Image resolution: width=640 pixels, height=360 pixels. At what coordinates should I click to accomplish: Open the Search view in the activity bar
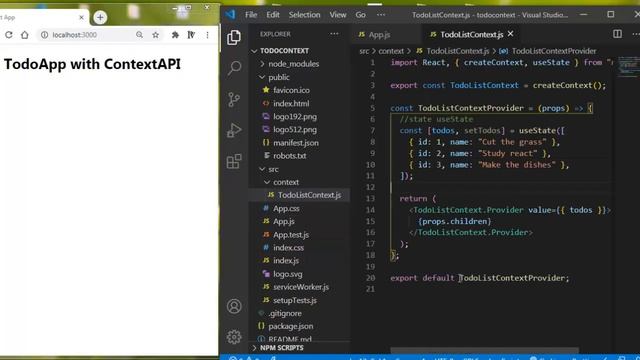pyautogui.click(x=234, y=68)
